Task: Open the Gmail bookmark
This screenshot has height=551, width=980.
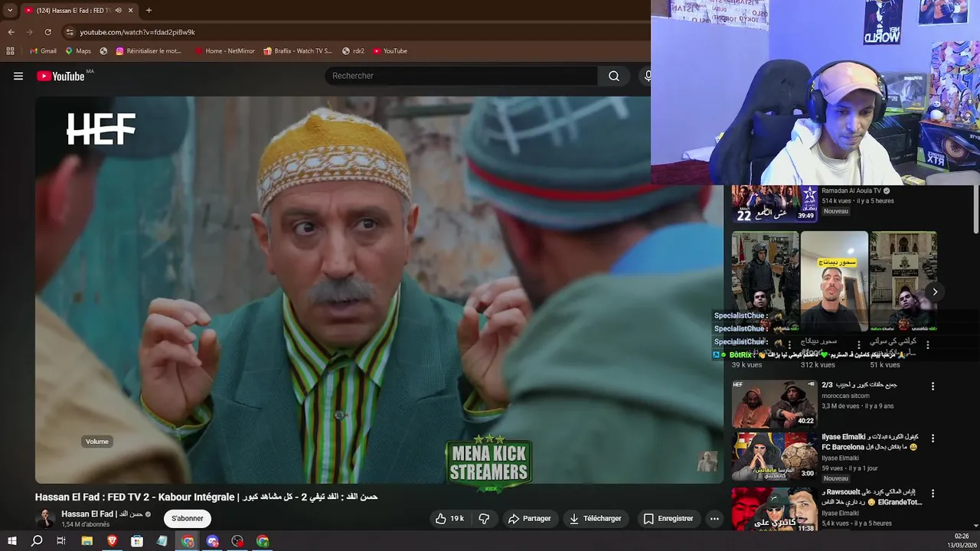Action: coord(43,51)
